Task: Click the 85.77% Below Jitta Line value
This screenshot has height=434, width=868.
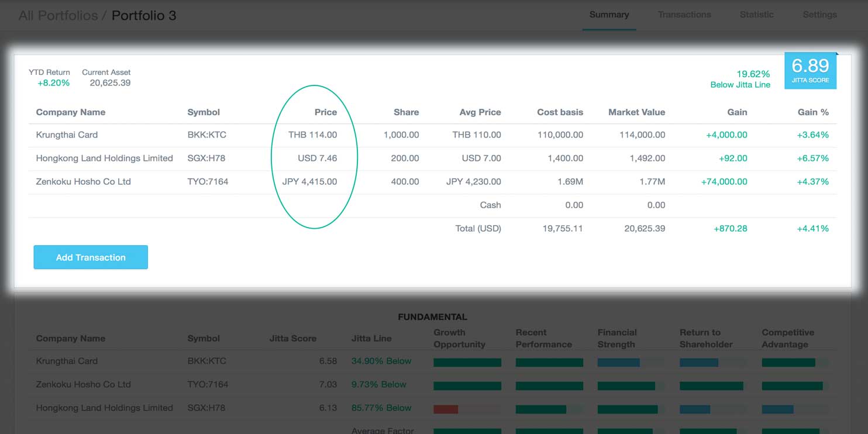Action: 381,408
